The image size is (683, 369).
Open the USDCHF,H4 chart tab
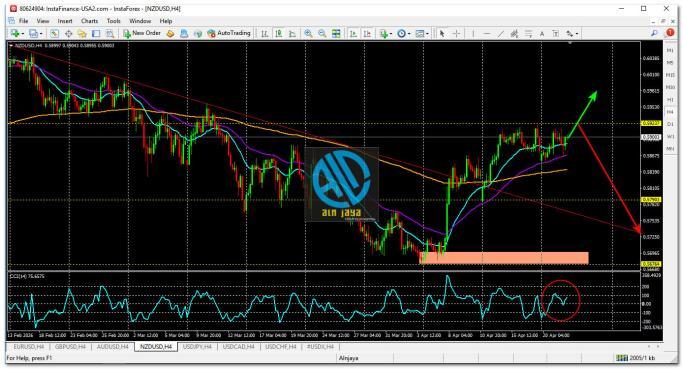(x=281, y=347)
